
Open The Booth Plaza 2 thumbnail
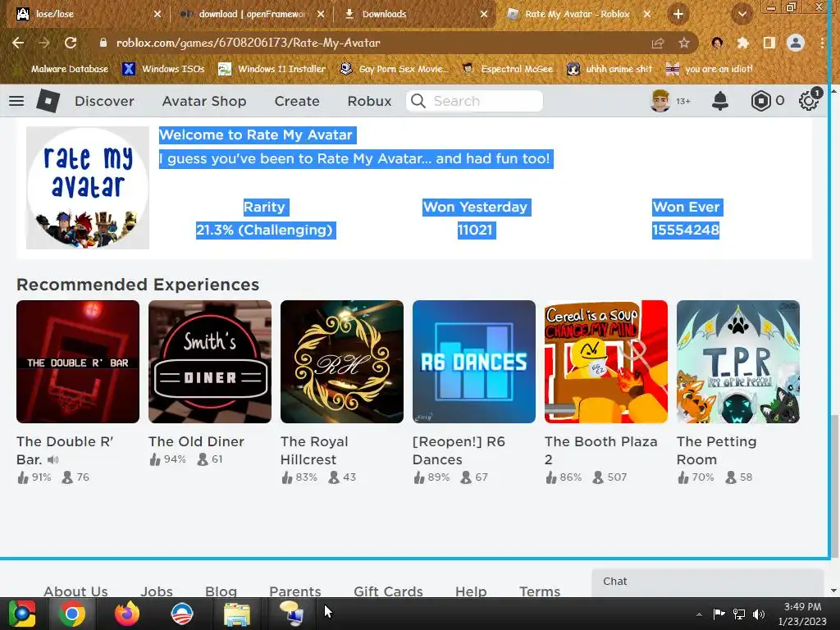tap(606, 362)
